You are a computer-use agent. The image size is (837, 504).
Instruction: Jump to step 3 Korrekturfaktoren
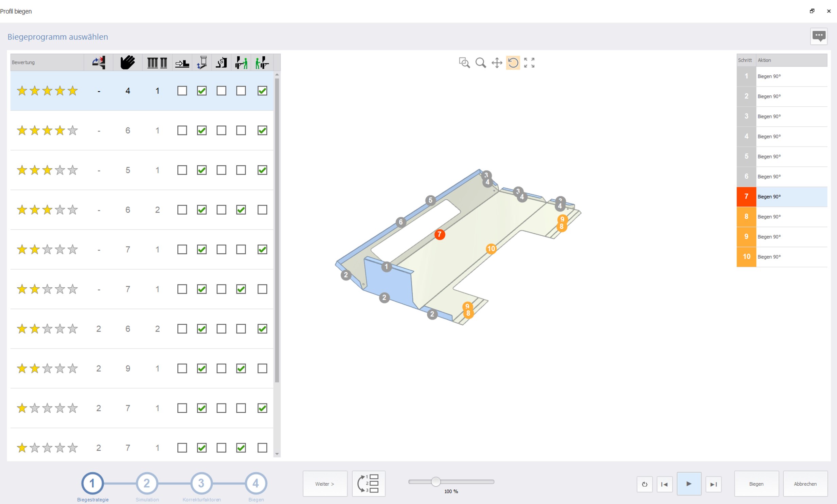[201, 483]
